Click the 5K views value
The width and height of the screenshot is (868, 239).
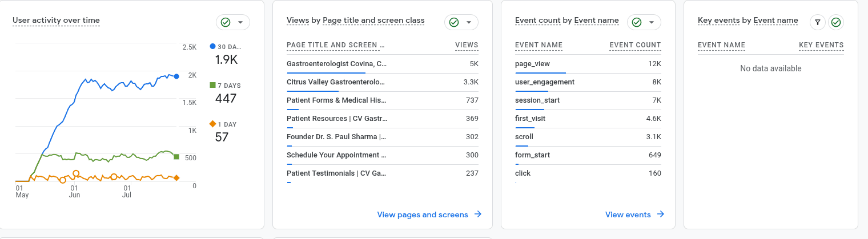[x=474, y=64]
